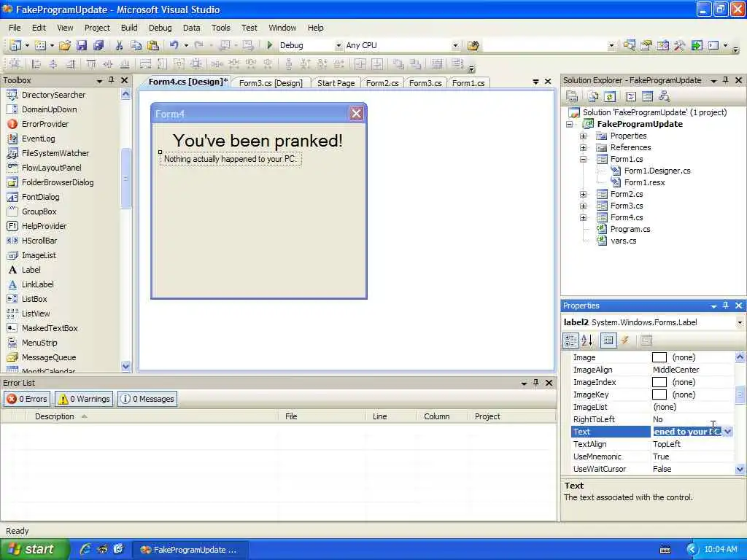Image resolution: width=747 pixels, height=560 pixels.
Task: Click the ImageKey property white swatch
Action: [x=659, y=394]
